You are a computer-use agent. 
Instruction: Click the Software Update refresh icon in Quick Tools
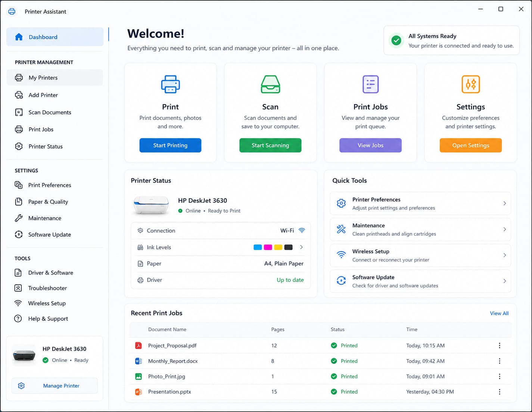click(x=341, y=281)
